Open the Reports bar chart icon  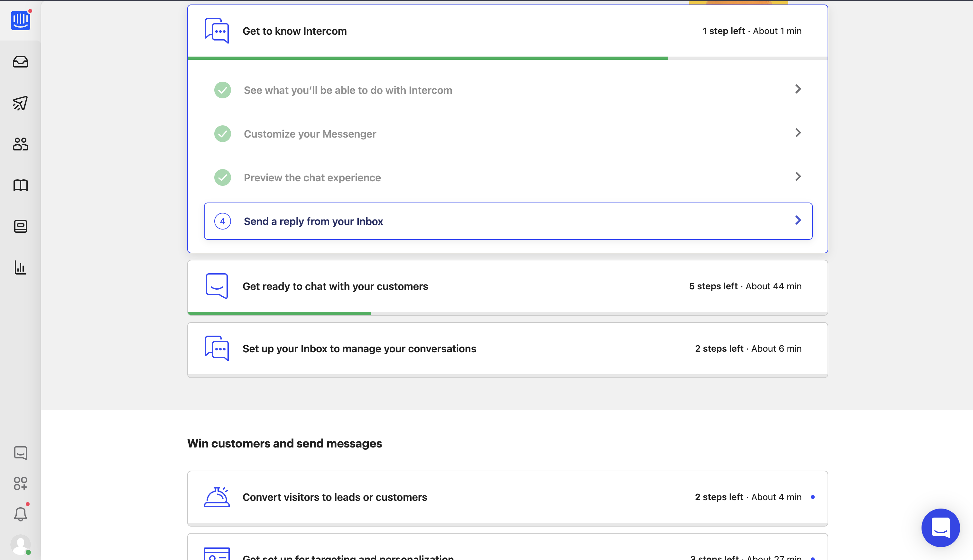point(20,267)
